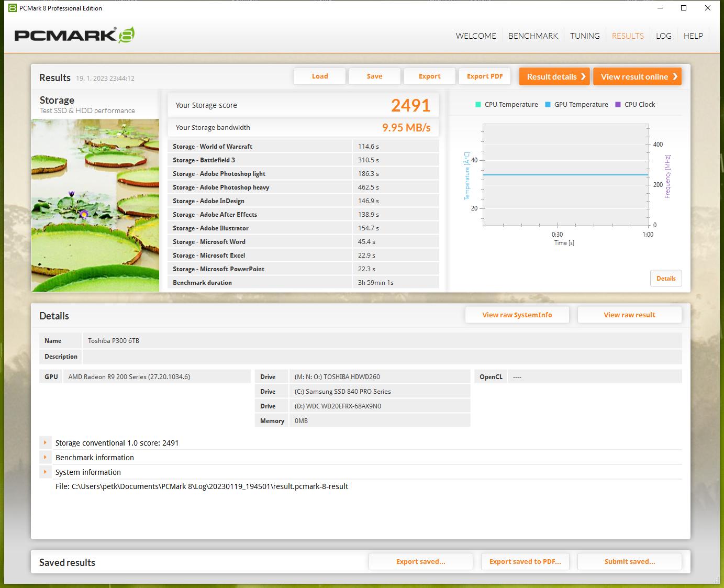Viewport: 724px width, 588px height.
Task: Expand Storage conventional 1.0 score section
Action: point(46,443)
